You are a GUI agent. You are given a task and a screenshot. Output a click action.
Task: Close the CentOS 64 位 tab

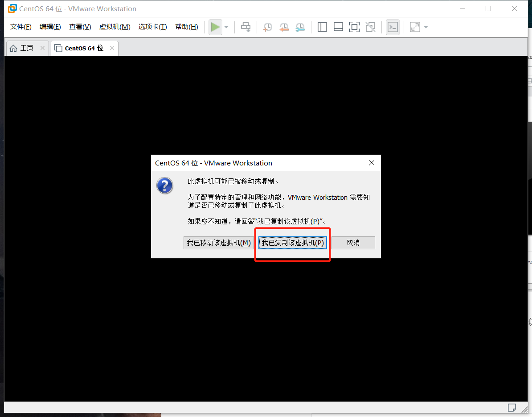(112, 48)
